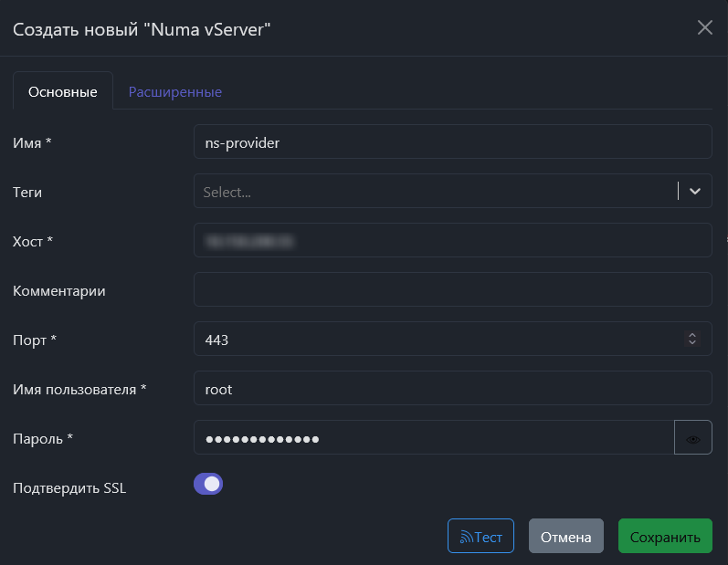Screen dimensions: 728x565
Task: Click the Подтвердить SSL label
Action: [x=69, y=487]
